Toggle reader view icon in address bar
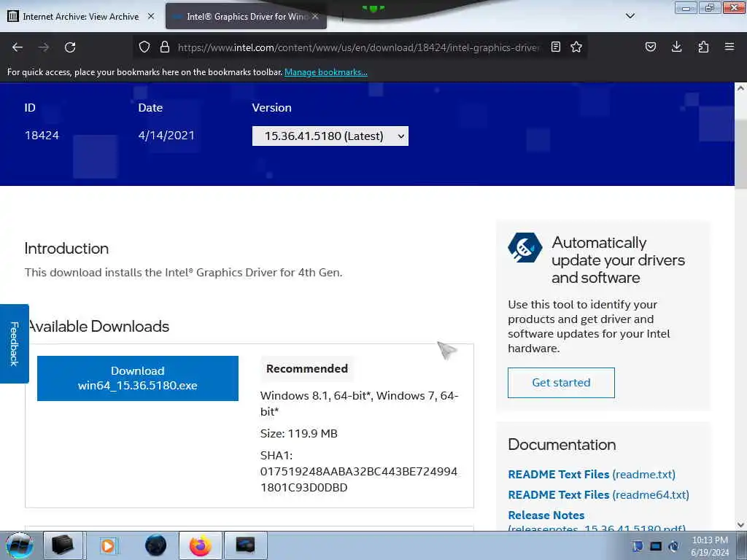 [555, 47]
